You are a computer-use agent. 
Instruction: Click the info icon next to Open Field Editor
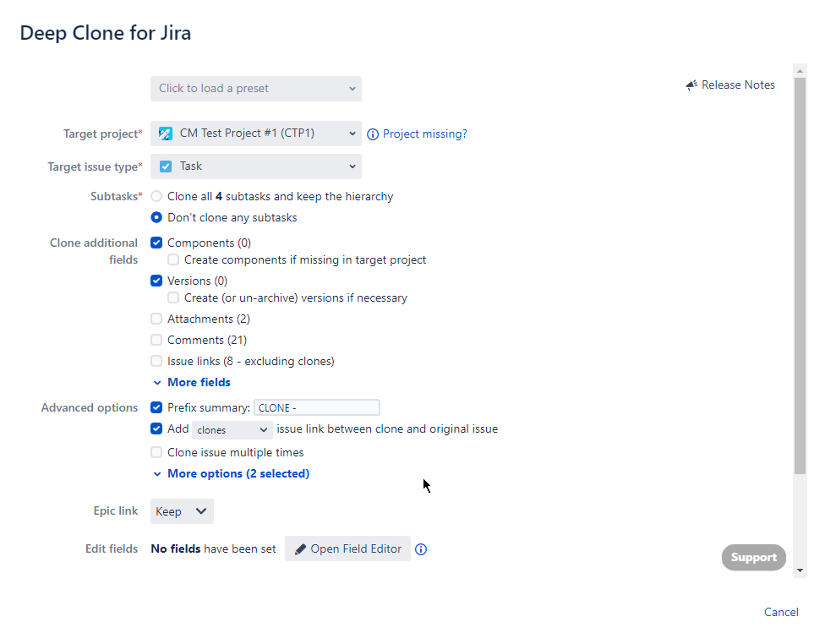[x=421, y=548]
